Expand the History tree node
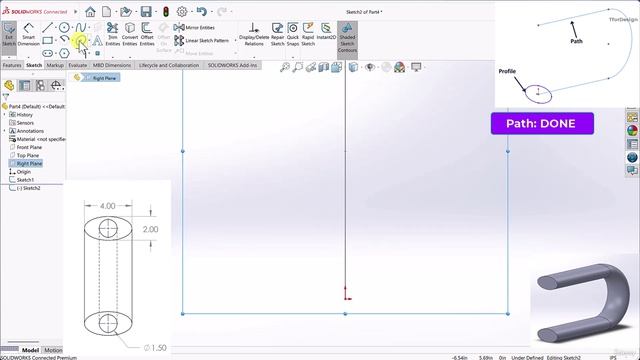This screenshot has height=360, width=640. pos(4,115)
